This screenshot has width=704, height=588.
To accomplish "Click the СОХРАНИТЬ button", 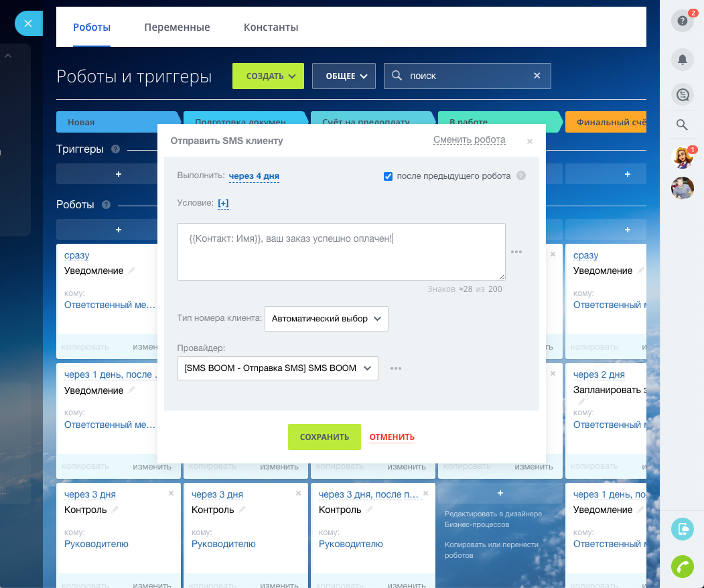I will pyautogui.click(x=324, y=437).
